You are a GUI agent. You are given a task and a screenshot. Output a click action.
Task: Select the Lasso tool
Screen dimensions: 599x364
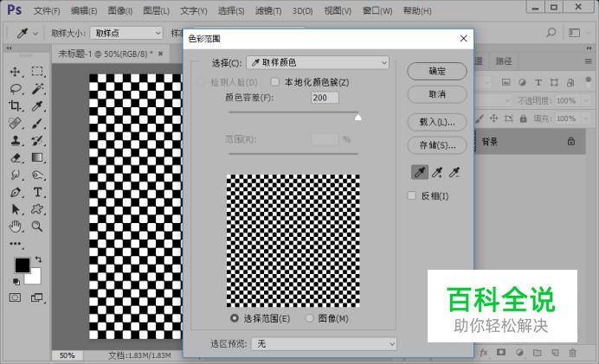[15, 89]
